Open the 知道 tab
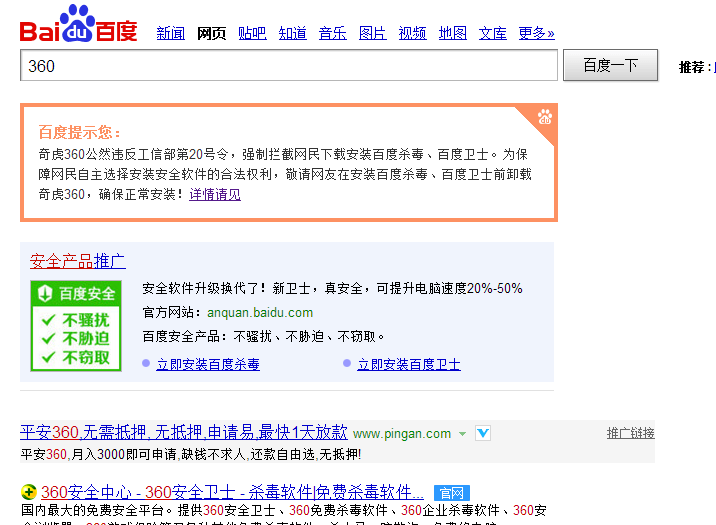The image size is (716, 525). point(293,33)
